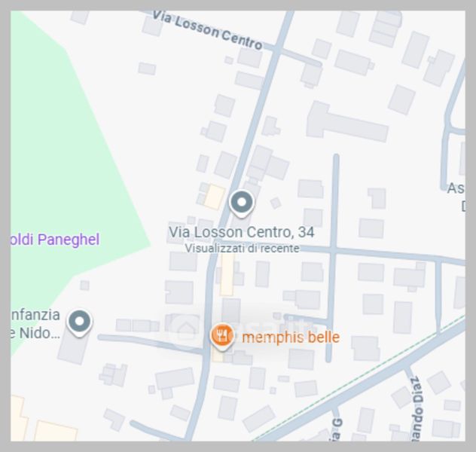Click the partial street label ending in G at the bottom
The image size is (476, 452).
[x=338, y=429]
